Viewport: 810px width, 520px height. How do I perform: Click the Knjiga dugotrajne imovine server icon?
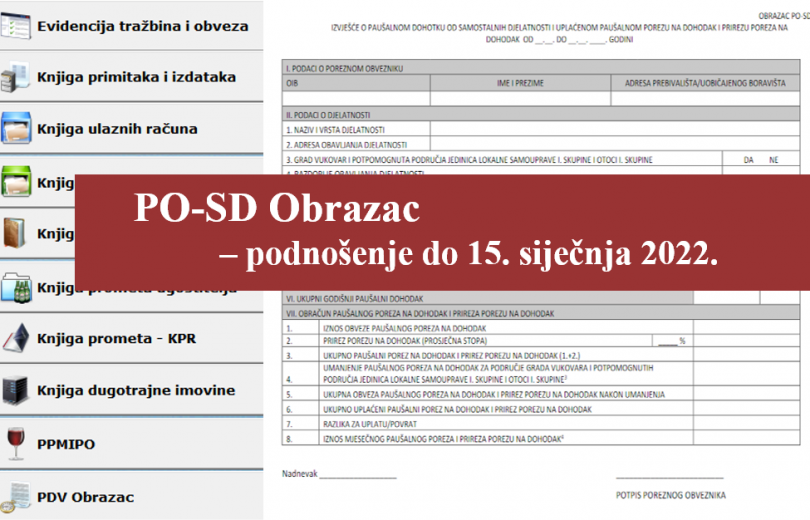pos(15,390)
